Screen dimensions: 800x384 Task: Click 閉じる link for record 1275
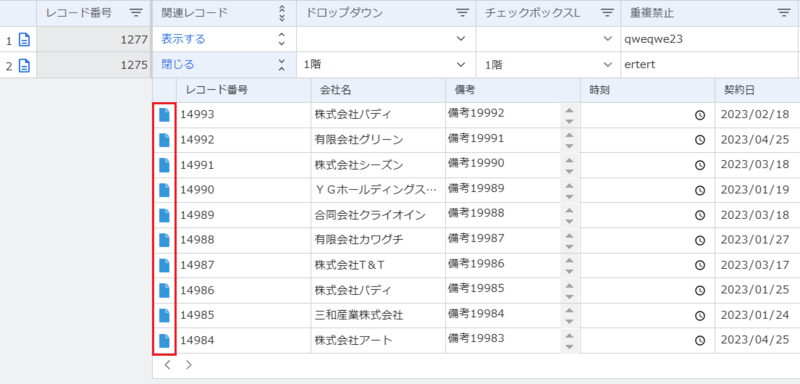tap(178, 65)
